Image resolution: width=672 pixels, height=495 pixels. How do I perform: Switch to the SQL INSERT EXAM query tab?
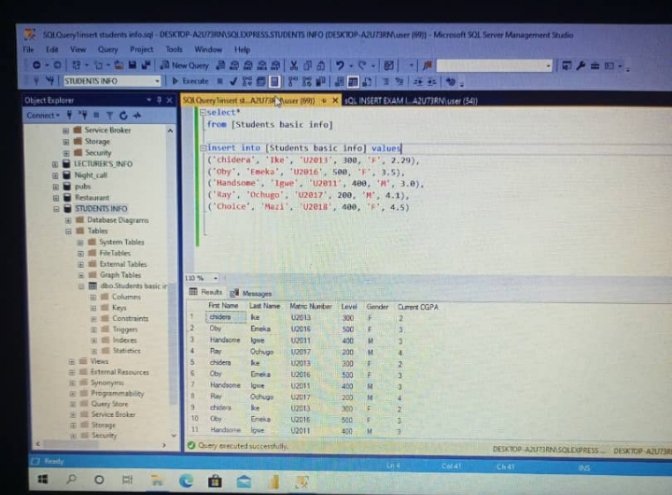click(411, 101)
